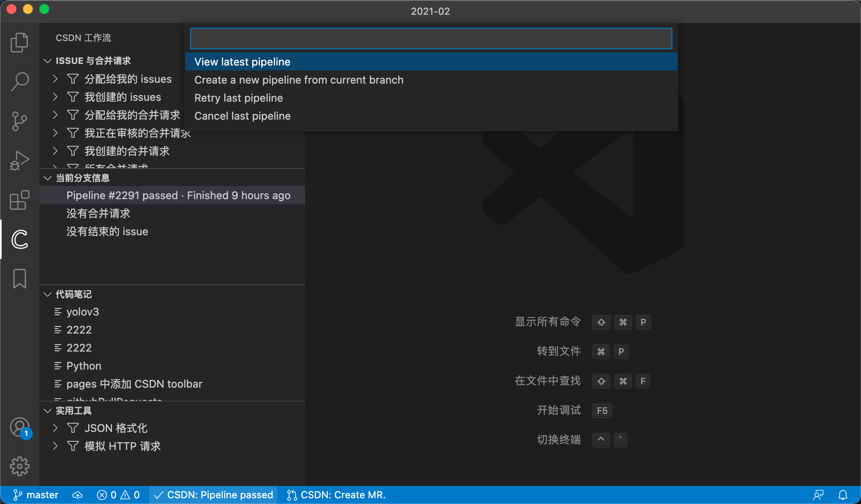Open the Manage gear icon
Viewport: 861px width, 504px height.
pyautogui.click(x=19, y=466)
